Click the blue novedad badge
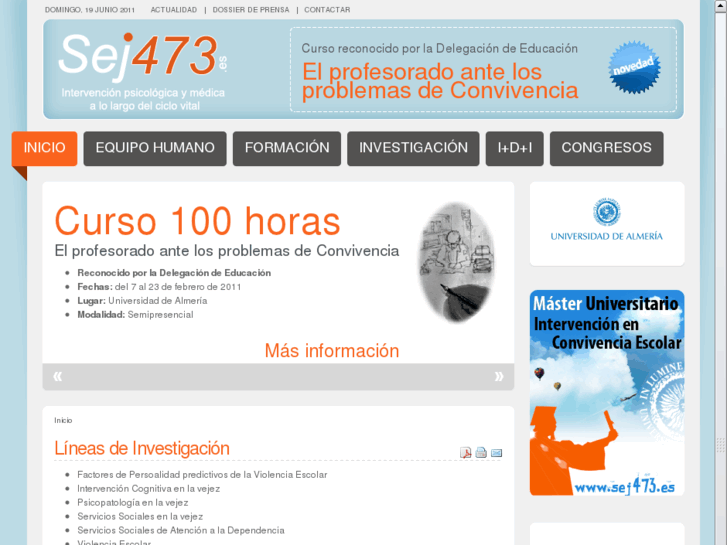The width and height of the screenshot is (727, 545). pos(634,68)
